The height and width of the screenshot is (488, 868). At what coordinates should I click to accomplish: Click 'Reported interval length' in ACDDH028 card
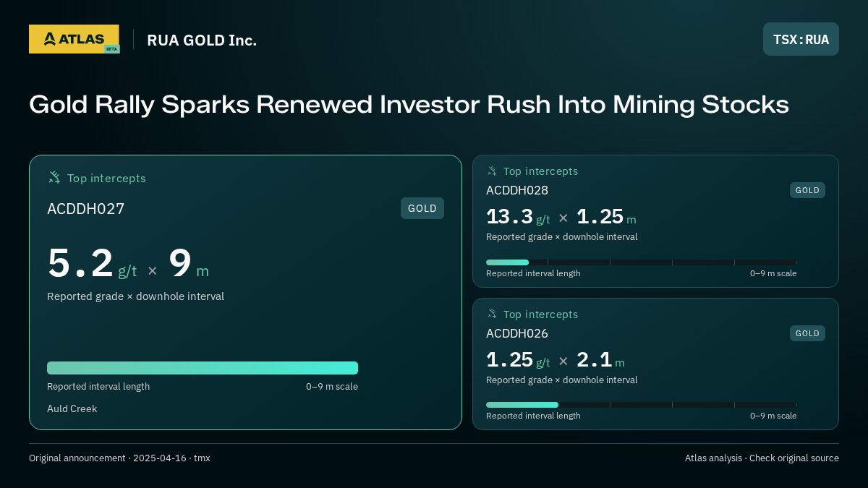[x=533, y=273]
